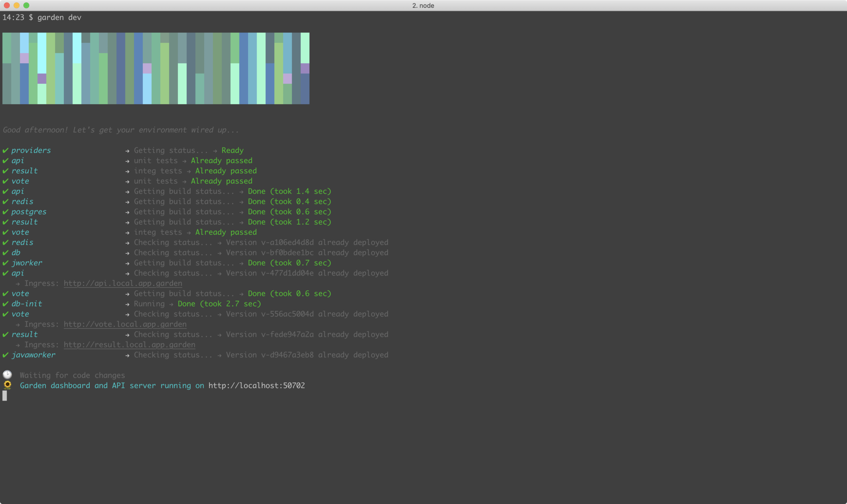Click the terminal cursor block at the prompt
This screenshot has height=504, width=847.
tap(4, 396)
